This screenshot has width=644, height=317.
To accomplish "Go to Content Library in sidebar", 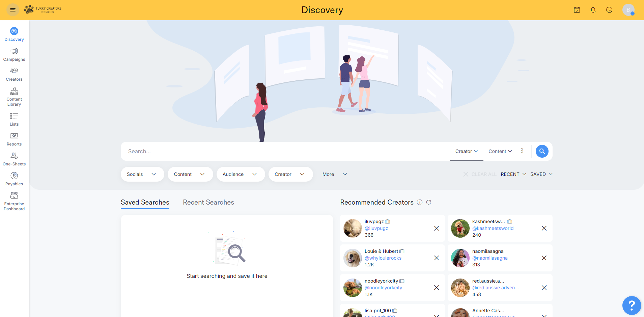I will click(14, 97).
